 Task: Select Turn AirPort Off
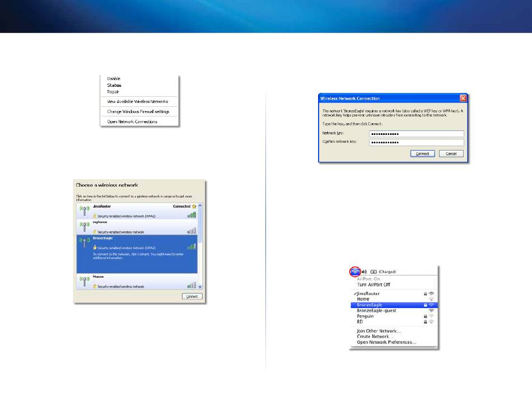click(373, 285)
